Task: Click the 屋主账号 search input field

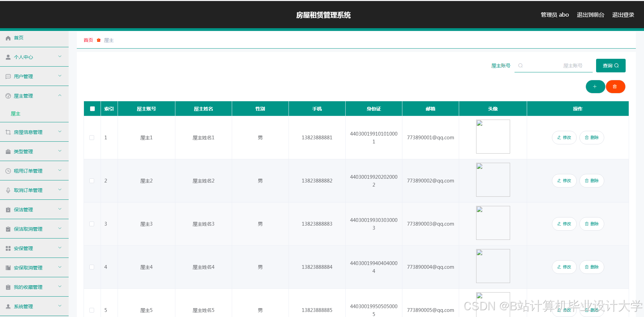Action: 554,66
